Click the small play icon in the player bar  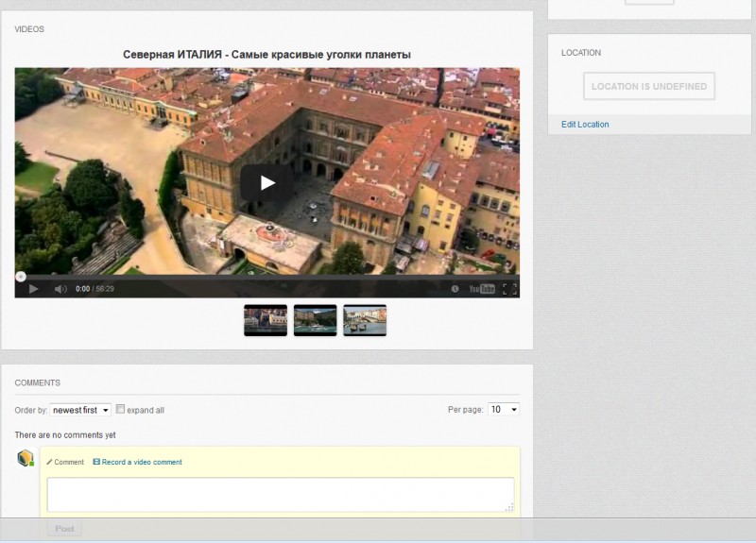click(x=33, y=289)
